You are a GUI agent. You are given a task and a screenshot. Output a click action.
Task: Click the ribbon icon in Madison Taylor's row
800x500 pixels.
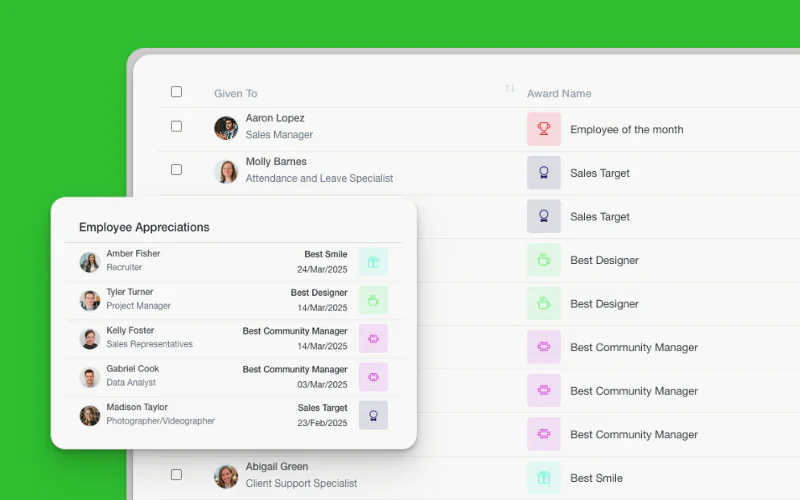pyautogui.click(x=373, y=415)
